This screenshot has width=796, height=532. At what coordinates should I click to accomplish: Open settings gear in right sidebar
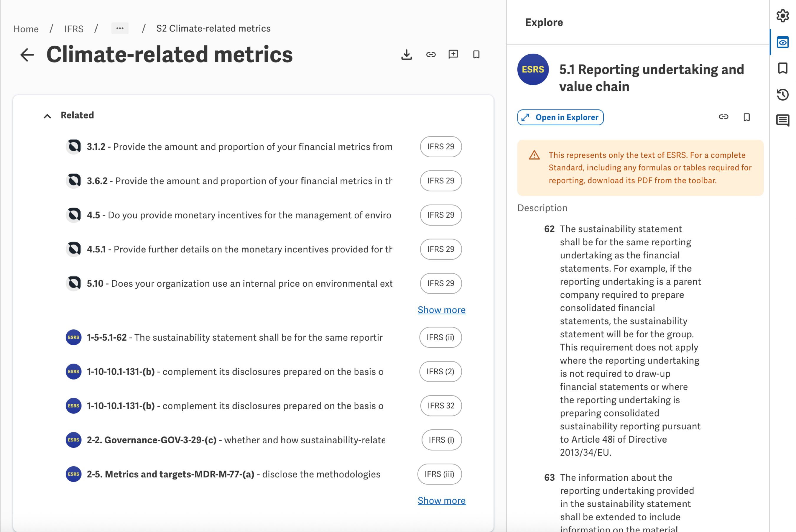point(782,16)
